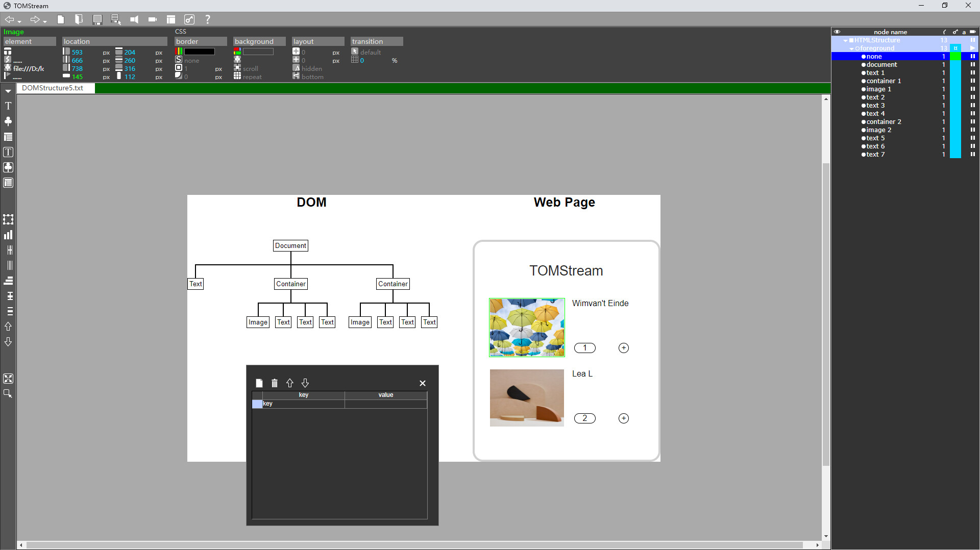Select the Text tool in the left toolbar
This screenshot has width=980, height=550.
click(x=8, y=106)
